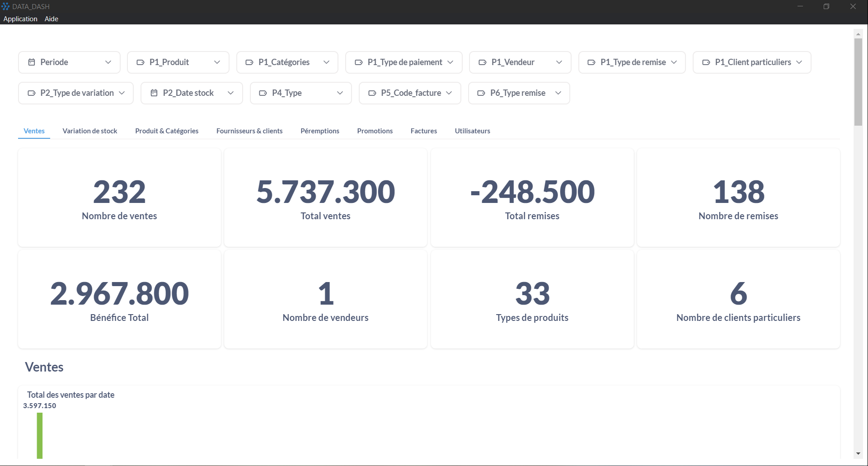Switch to the Variation de stock tab
The height and width of the screenshot is (466, 868).
pyautogui.click(x=90, y=131)
